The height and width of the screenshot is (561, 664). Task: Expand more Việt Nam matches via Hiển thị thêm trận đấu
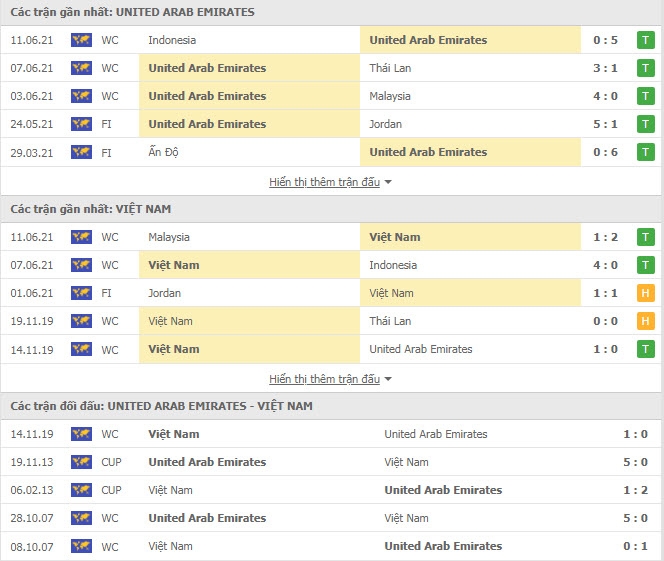(324, 379)
